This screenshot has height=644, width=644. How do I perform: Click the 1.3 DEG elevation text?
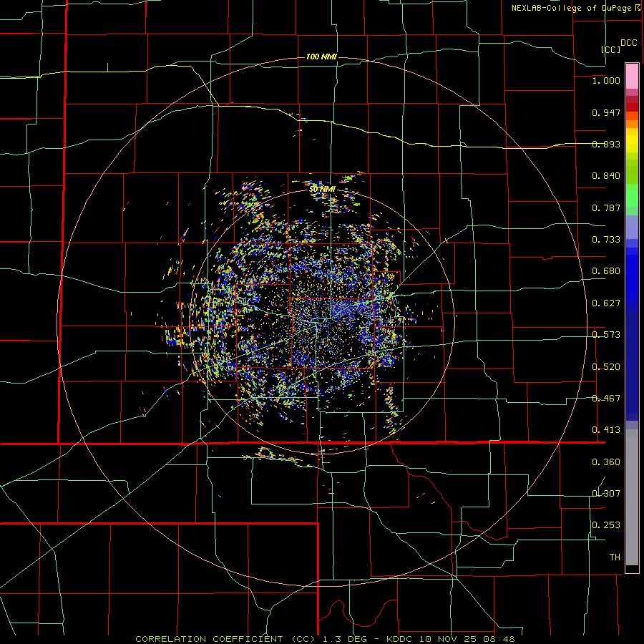343,639
